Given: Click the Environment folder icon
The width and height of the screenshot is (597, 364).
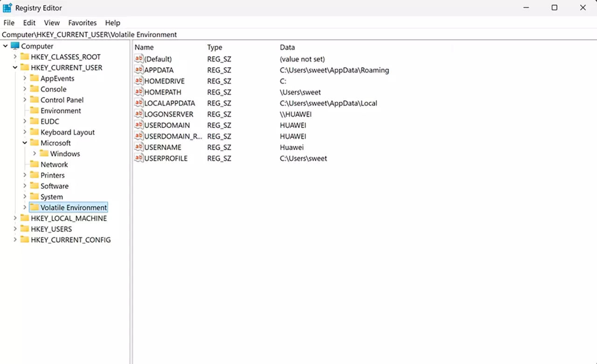Looking at the screenshot, I should (x=34, y=110).
